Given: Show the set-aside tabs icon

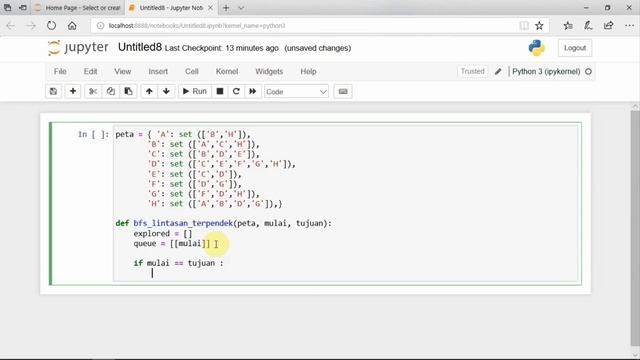Looking at the screenshot, I should 8,8.
